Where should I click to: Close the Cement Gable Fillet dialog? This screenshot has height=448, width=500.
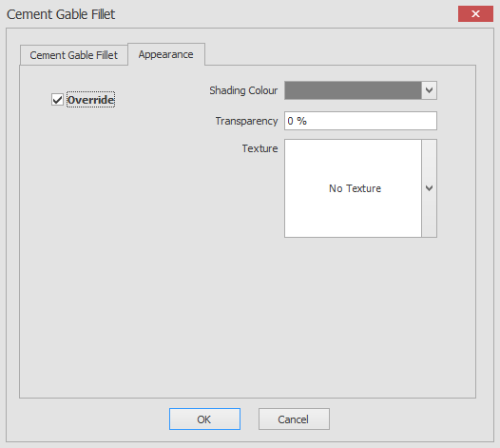475,13
